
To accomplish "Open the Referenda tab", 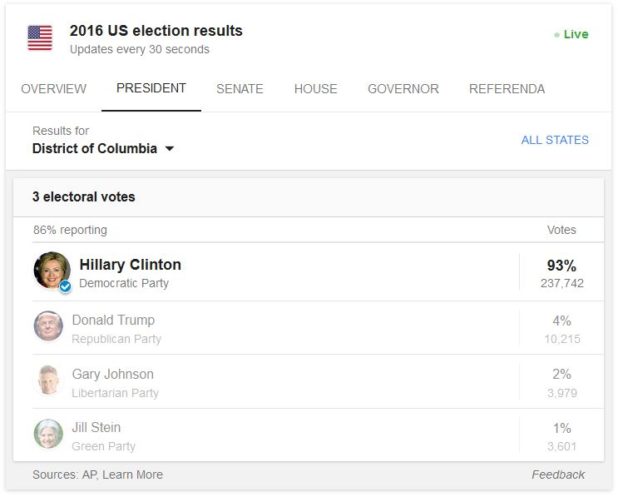I will 507,89.
